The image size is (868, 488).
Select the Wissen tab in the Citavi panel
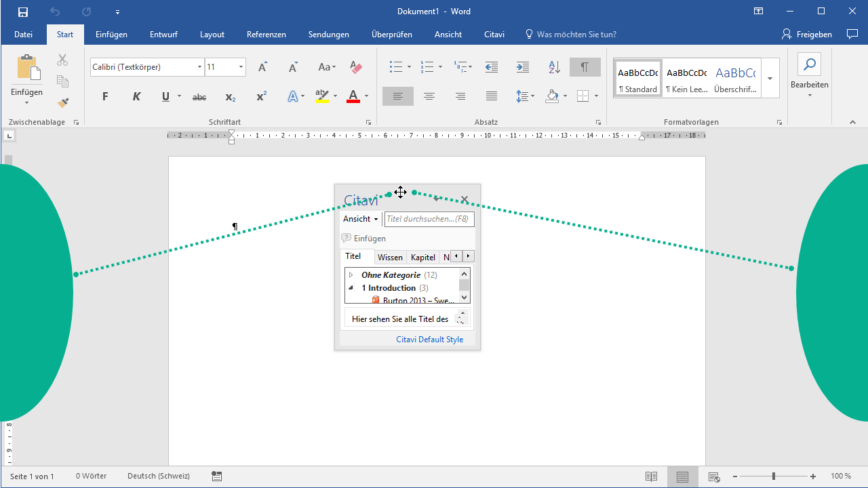click(390, 258)
